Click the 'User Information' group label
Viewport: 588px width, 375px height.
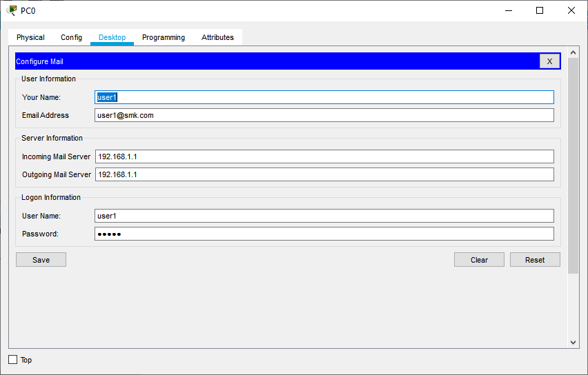[x=48, y=79]
